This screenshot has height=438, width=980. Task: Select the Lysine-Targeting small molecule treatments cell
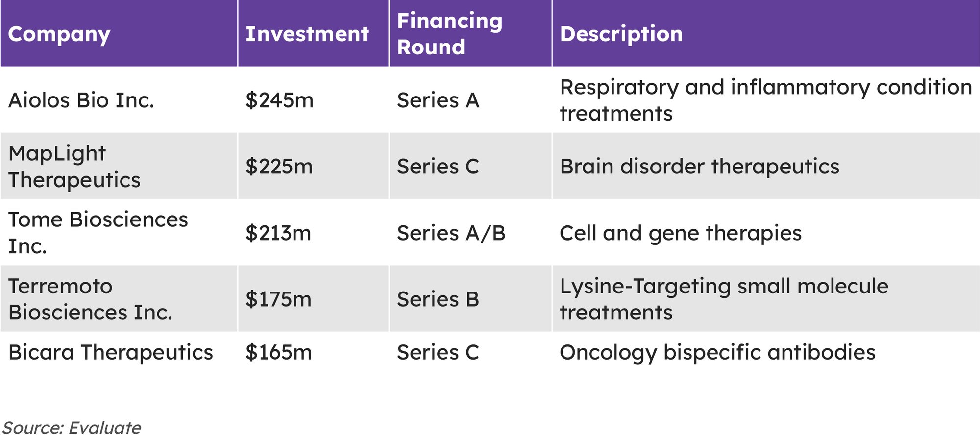pos(724,299)
